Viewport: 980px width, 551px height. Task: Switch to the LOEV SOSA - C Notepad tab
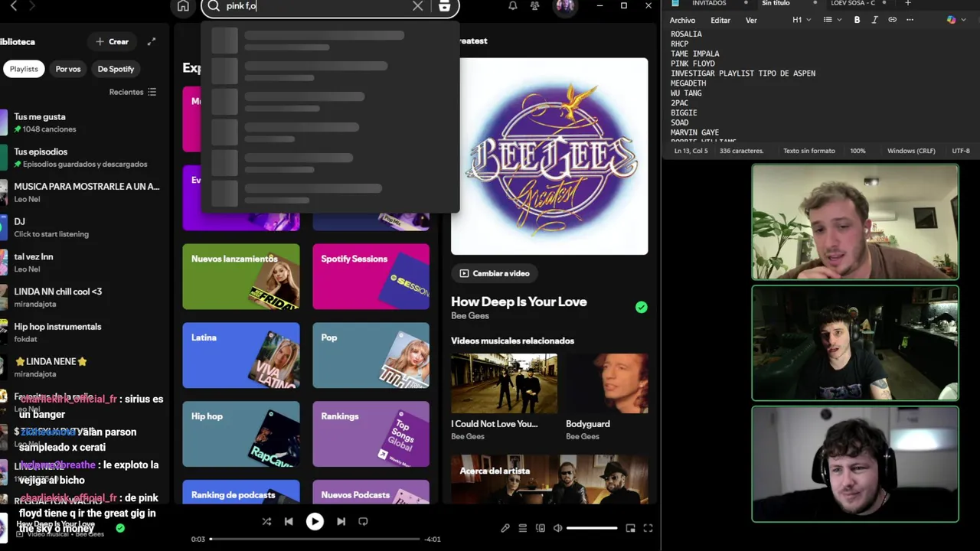coord(853,4)
